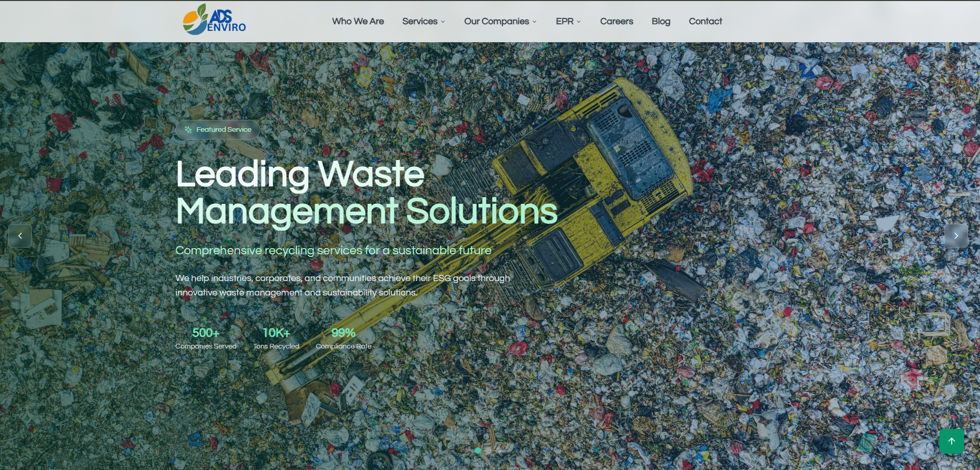Click the 10K+ Tons Recycled statistic

(x=276, y=338)
